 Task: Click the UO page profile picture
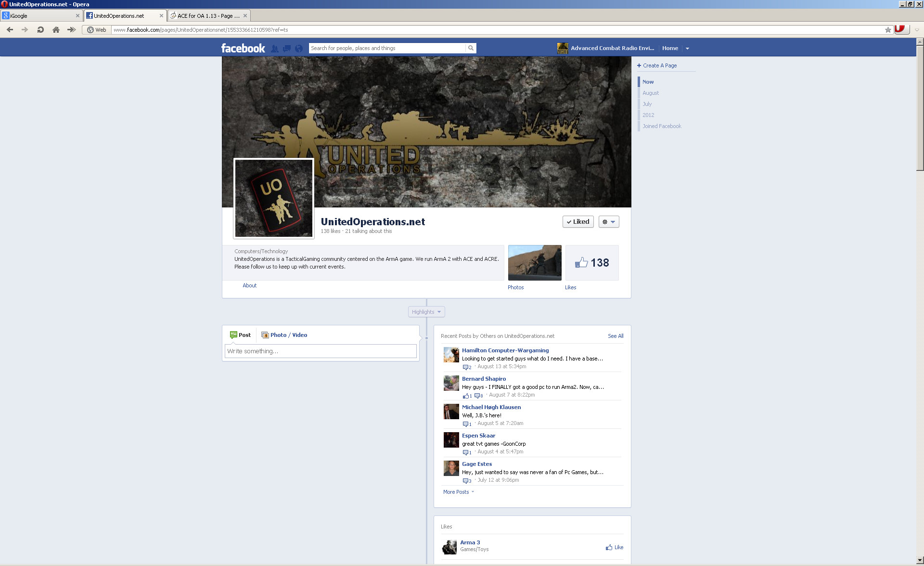tap(274, 198)
